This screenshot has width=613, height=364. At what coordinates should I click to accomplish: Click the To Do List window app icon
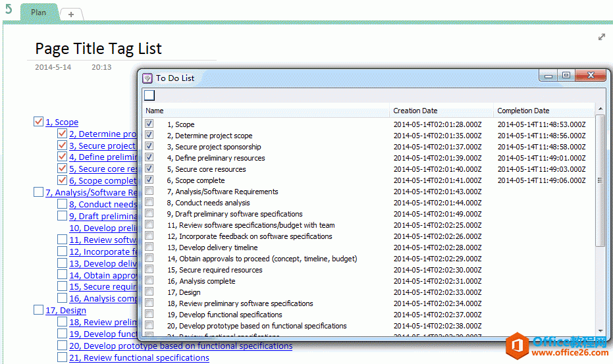point(147,78)
